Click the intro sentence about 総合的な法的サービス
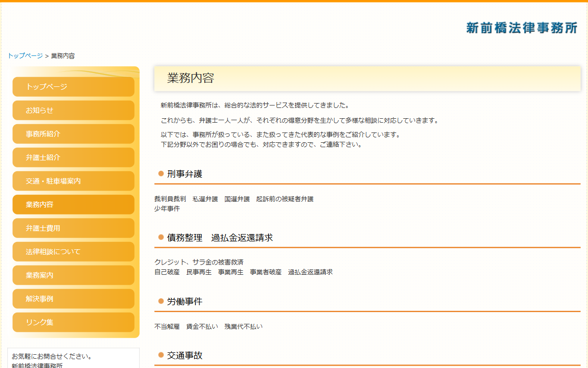The height and width of the screenshot is (368, 588). (x=255, y=105)
